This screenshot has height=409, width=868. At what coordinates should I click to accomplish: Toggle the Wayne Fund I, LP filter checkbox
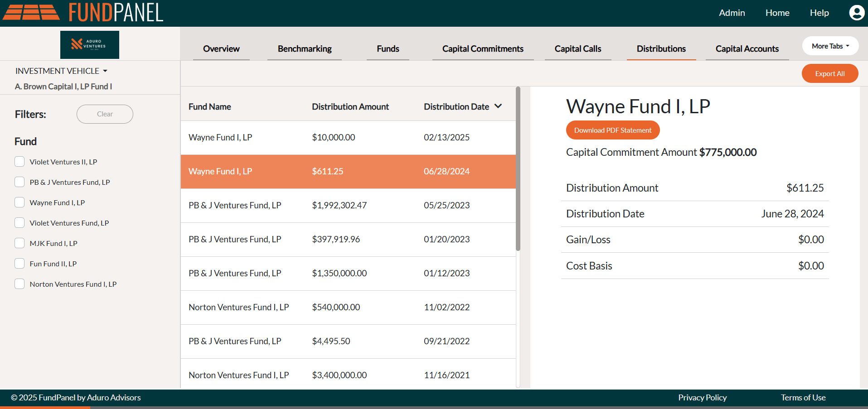point(19,202)
